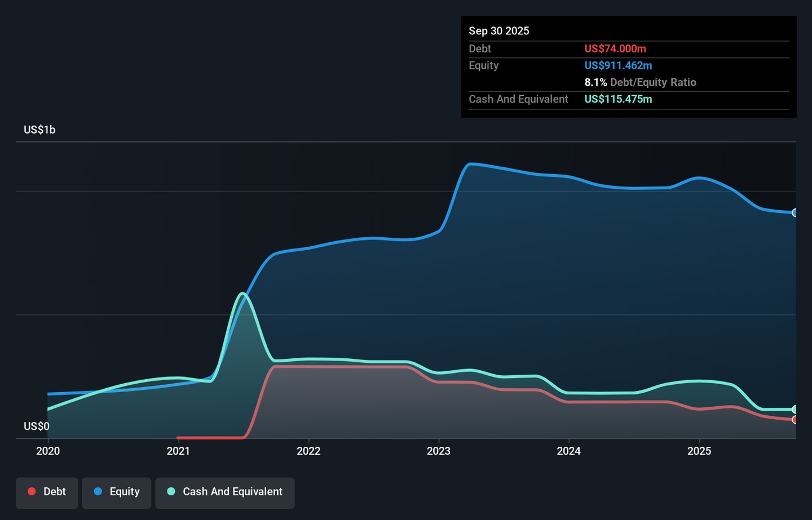
Task: Click the 8.1% Debt/Equity Ratio text
Action: 640,82
